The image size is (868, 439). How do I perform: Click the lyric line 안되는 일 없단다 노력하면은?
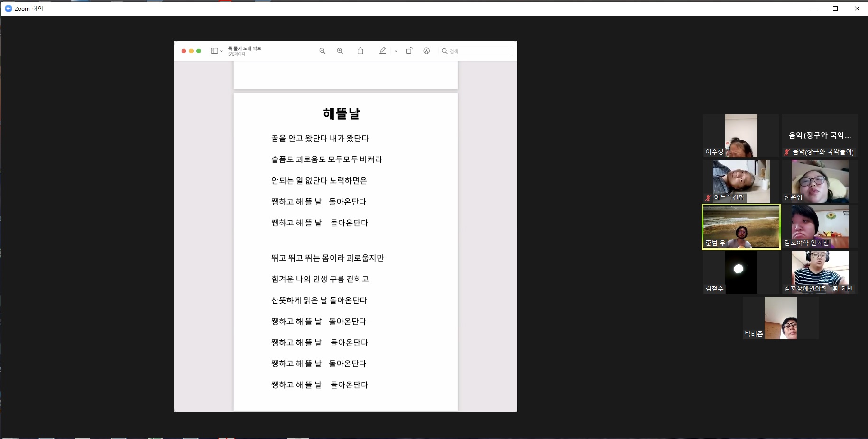click(x=319, y=181)
